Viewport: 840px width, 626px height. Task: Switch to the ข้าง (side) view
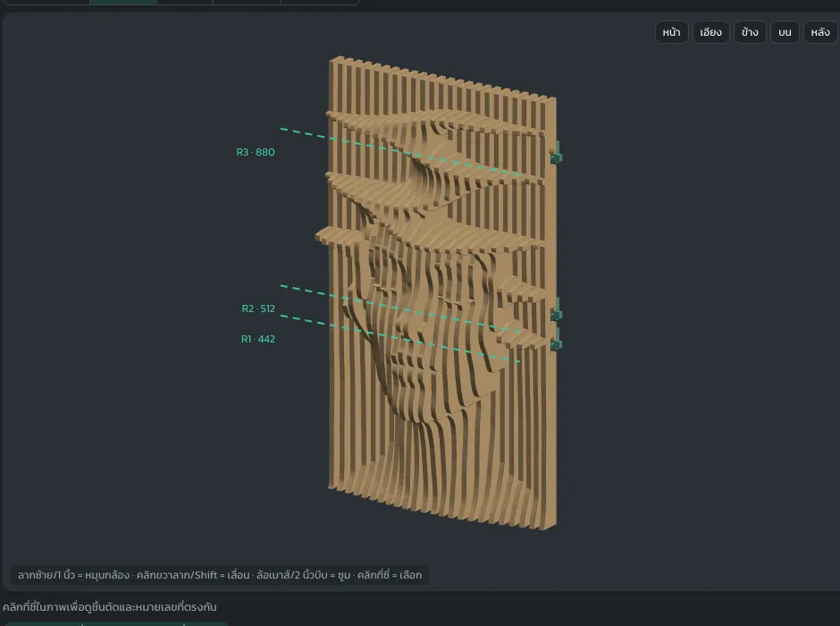click(750, 32)
